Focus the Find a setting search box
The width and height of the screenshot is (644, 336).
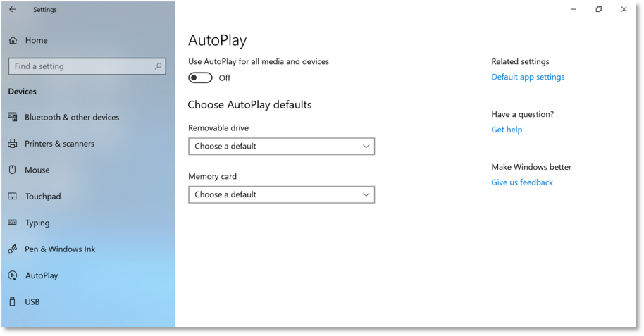tap(87, 66)
